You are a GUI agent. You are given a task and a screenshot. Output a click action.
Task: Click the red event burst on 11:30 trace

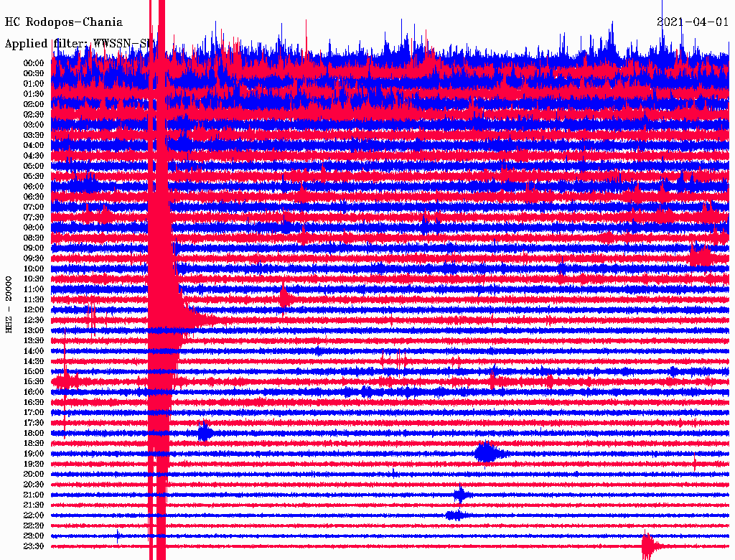[285, 298]
